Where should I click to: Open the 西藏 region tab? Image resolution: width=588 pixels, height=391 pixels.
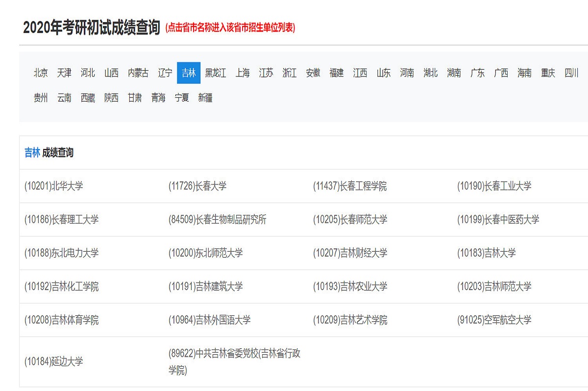click(x=88, y=98)
